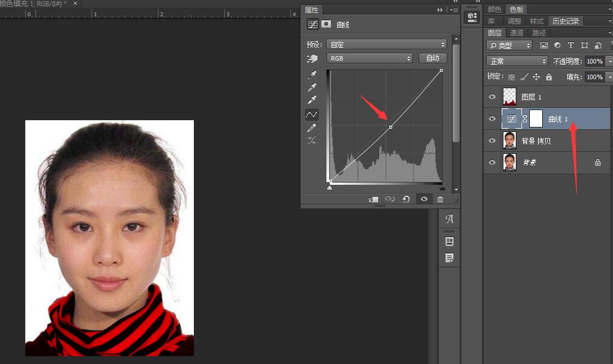The image size is (613, 364).
Task: Open the RGB channel dropdown
Action: point(369,58)
